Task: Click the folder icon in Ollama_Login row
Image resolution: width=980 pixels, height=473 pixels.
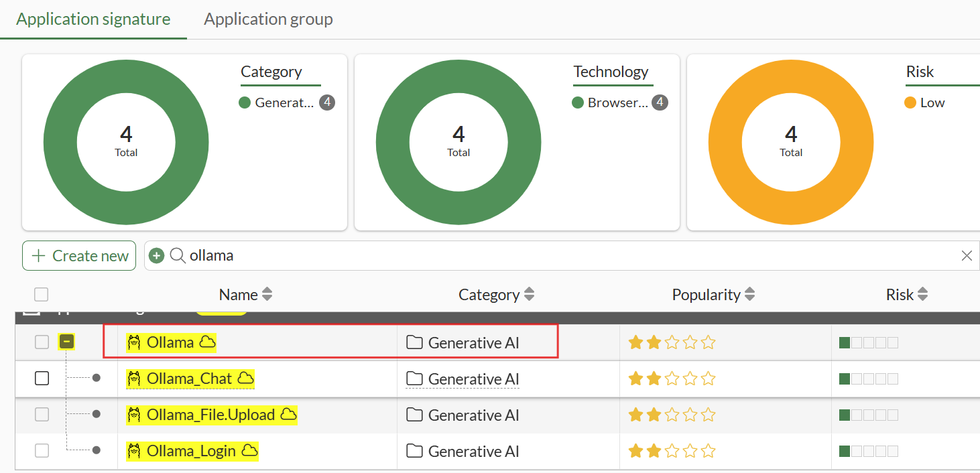Action: coord(414,451)
